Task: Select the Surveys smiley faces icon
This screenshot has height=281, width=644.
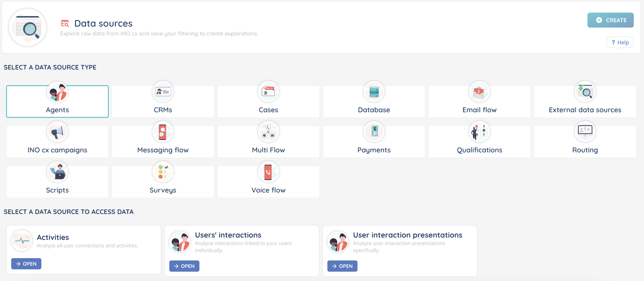Action: point(163,172)
